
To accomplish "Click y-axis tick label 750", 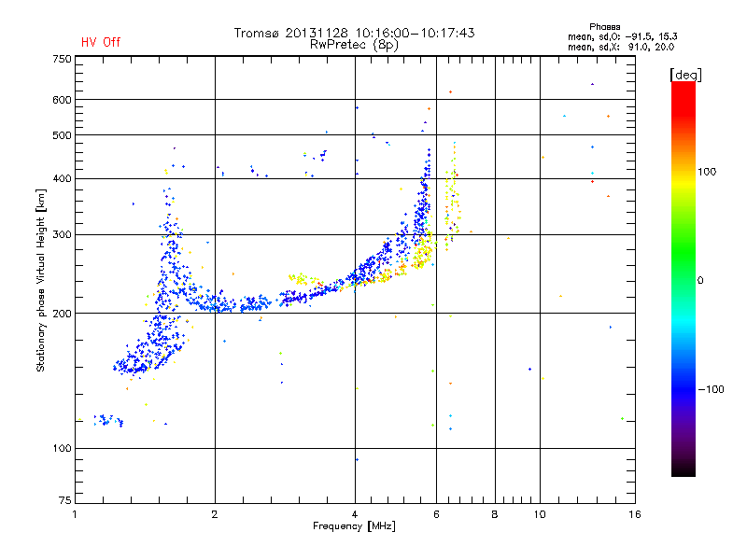I will 62,59.
